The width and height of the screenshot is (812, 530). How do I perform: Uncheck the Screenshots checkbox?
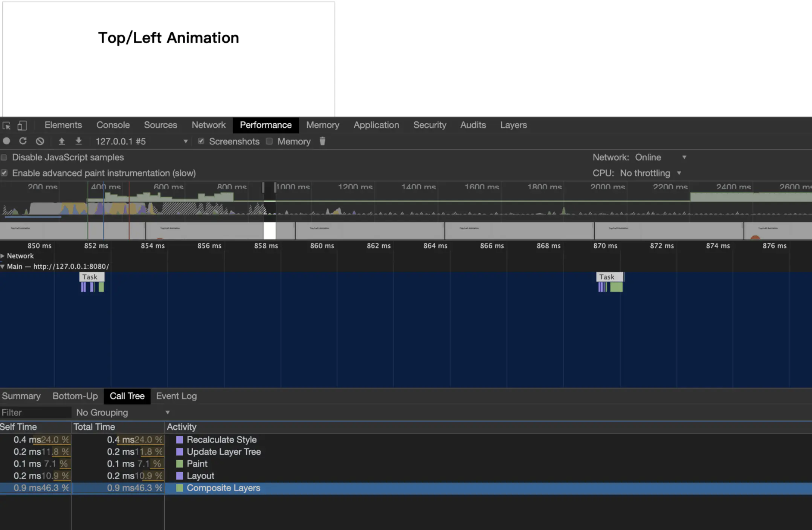pos(201,141)
